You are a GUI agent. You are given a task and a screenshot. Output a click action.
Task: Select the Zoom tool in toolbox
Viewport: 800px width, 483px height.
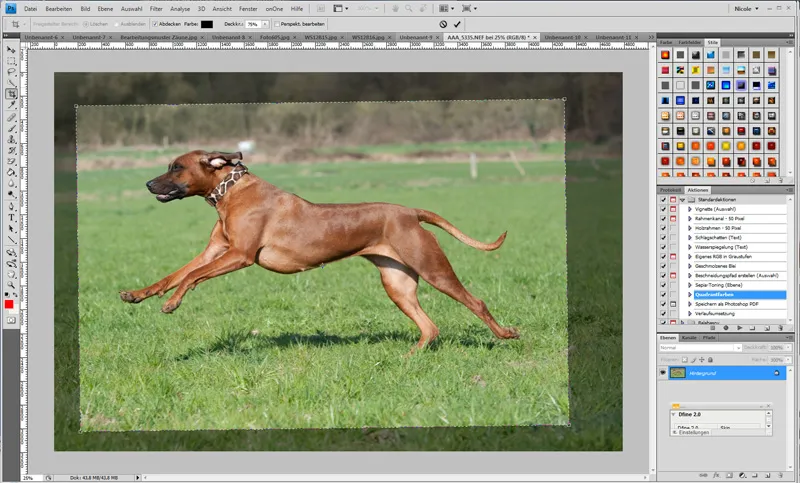tap(11, 285)
